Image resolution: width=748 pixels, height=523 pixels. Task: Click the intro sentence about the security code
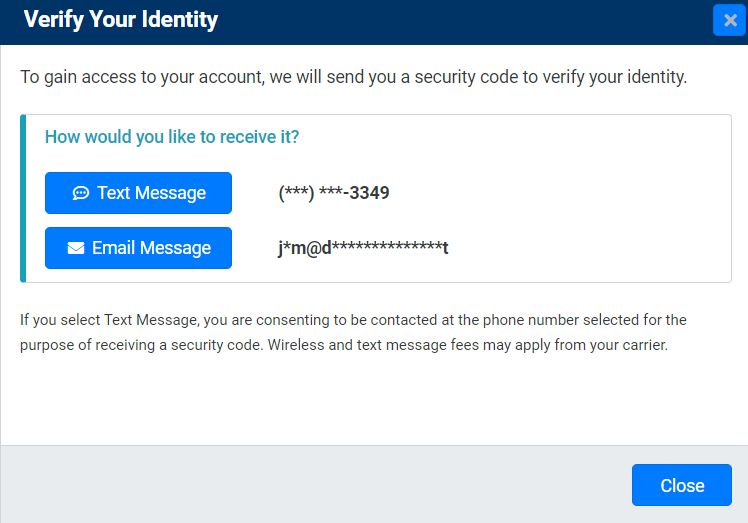click(x=353, y=77)
